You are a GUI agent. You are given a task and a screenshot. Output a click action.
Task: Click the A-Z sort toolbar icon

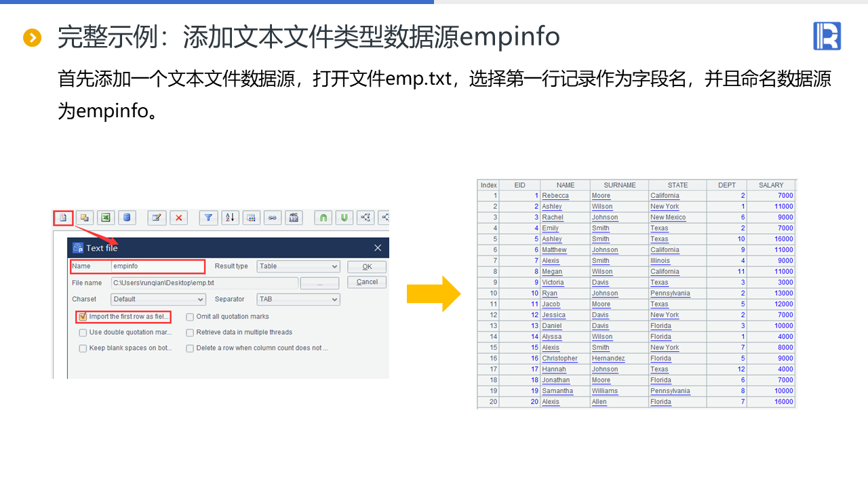230,218
